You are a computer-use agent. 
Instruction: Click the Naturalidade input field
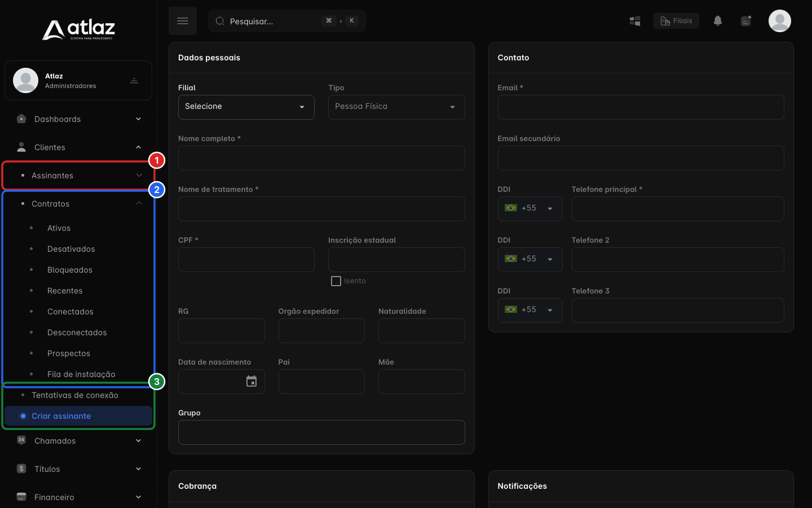coord(422,331)
